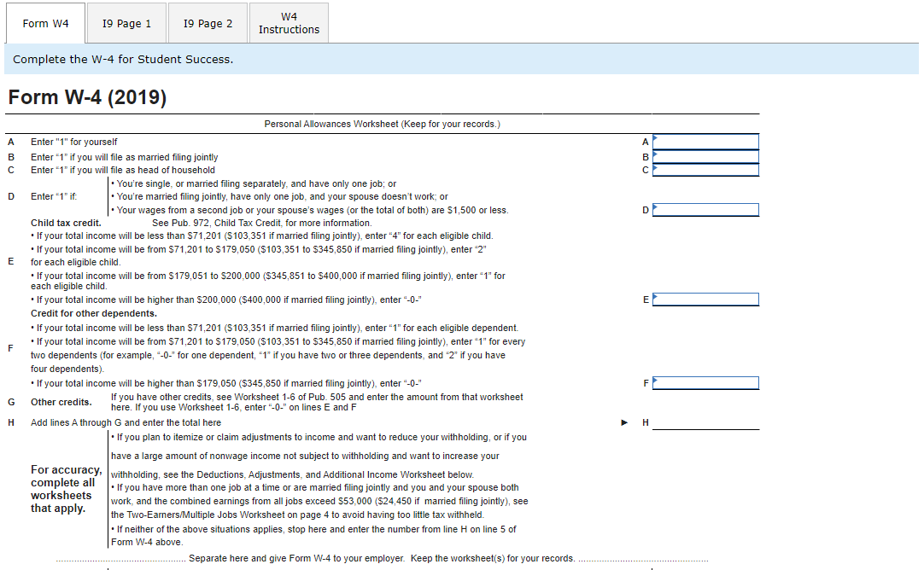Open the W4 Instructions tab
This screenshot has height=570, width=924.
[x=288, y=22]
